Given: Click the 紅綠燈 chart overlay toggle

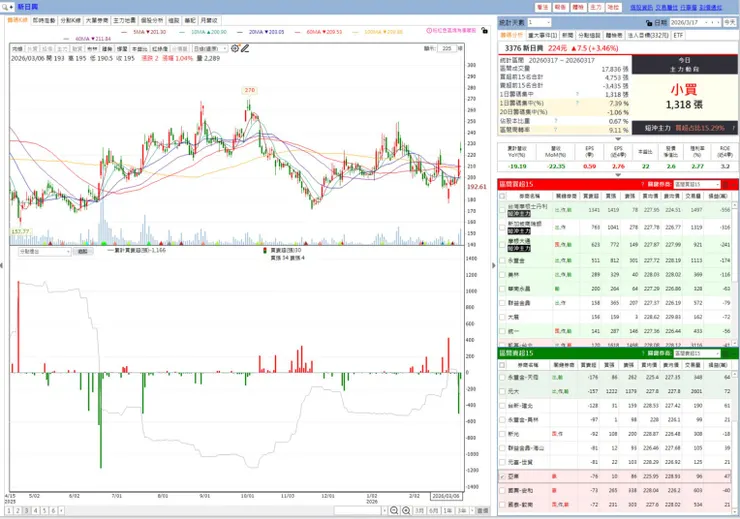Looking at the screenshot, I should point(160,49).
